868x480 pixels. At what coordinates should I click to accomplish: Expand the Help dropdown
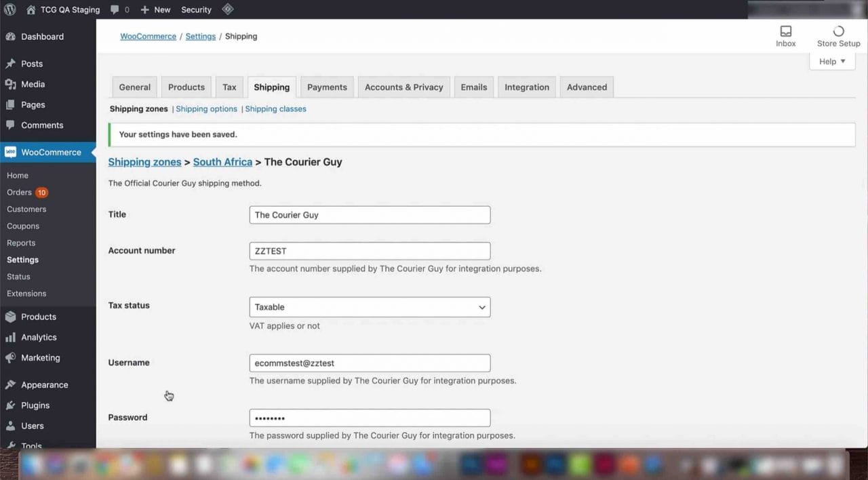tap(831, 61)
